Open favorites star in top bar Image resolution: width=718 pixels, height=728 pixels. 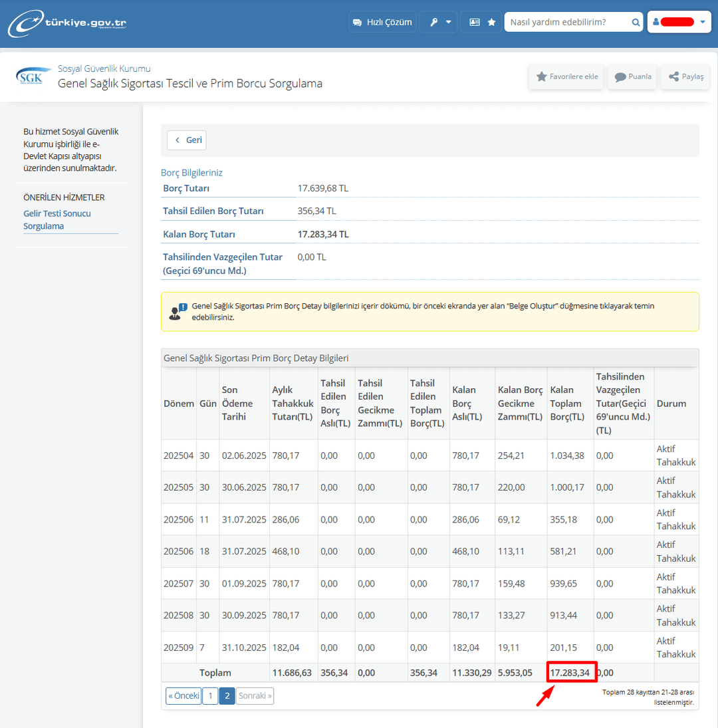coord(491,22)
